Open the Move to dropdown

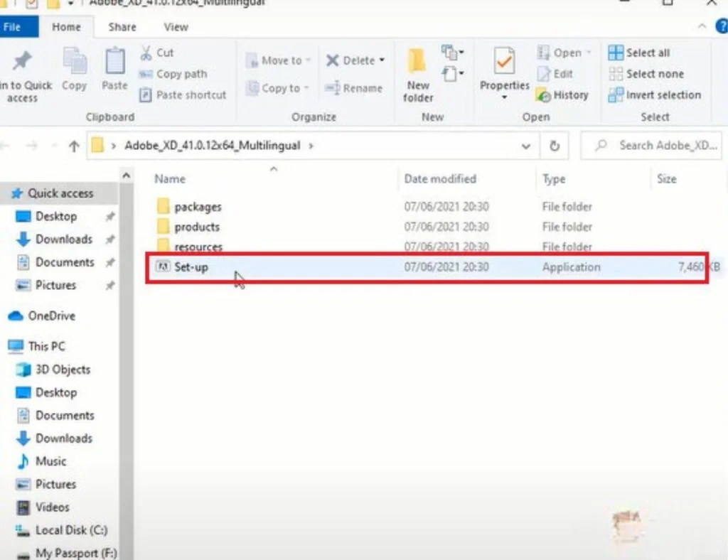278,60
